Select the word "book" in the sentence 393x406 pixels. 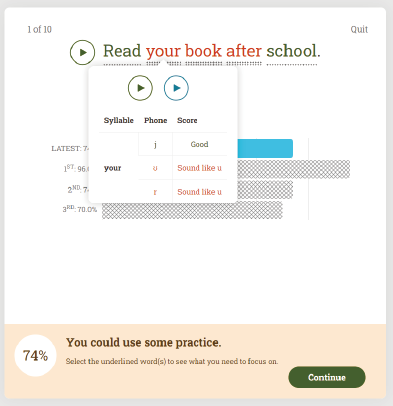pyautogui.click(x=203, y=51)
